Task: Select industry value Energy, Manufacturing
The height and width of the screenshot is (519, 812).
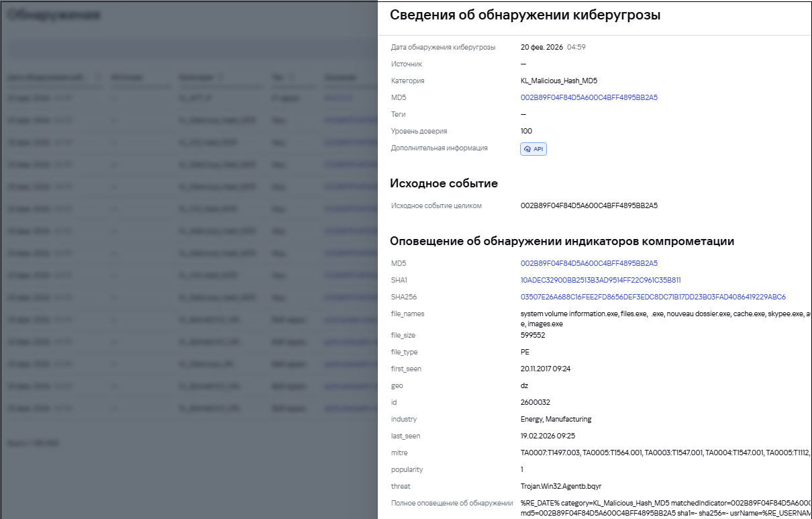Action: 556,419
